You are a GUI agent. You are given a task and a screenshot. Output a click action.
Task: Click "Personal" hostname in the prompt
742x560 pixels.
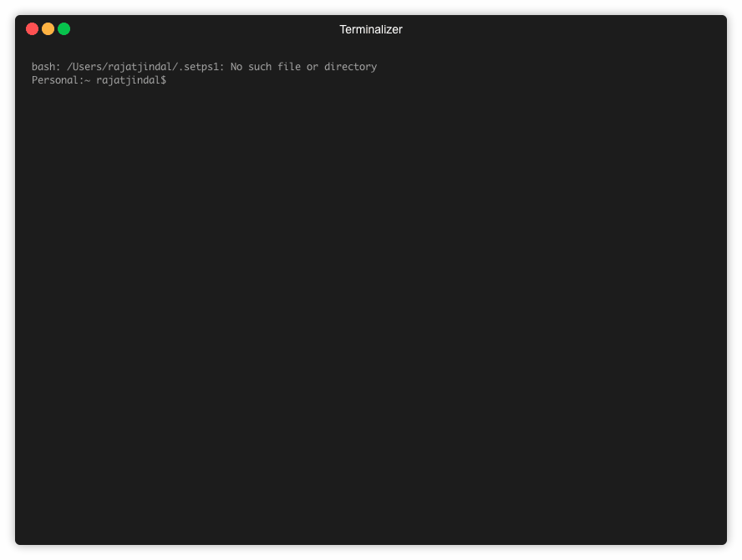[55, 80]
